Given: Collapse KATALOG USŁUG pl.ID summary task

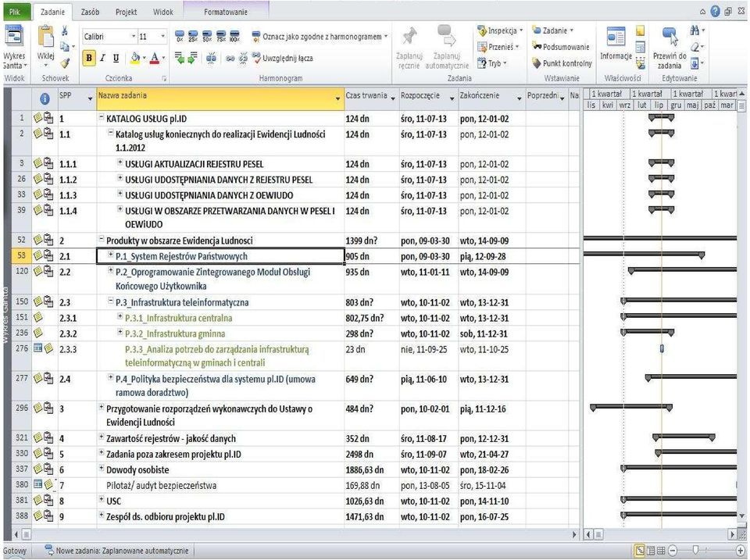Looking at the screenshot, I should click(x=102, y=117).
